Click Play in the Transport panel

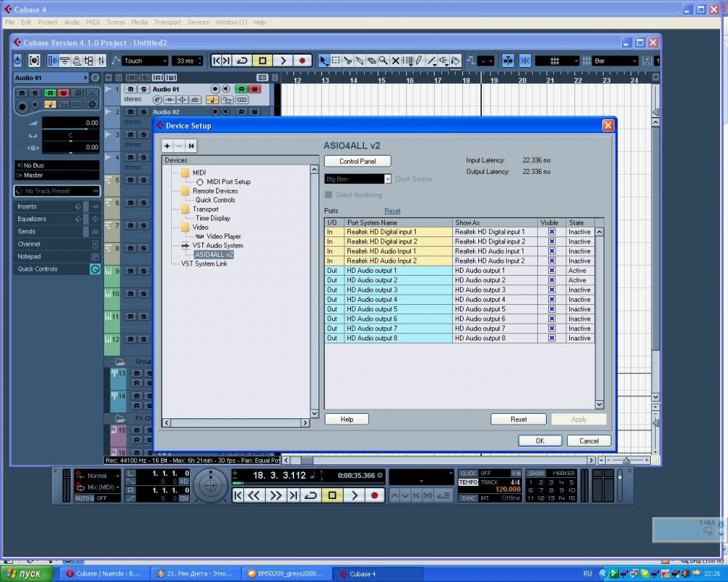pyautogui.click(x=355, y=495)
